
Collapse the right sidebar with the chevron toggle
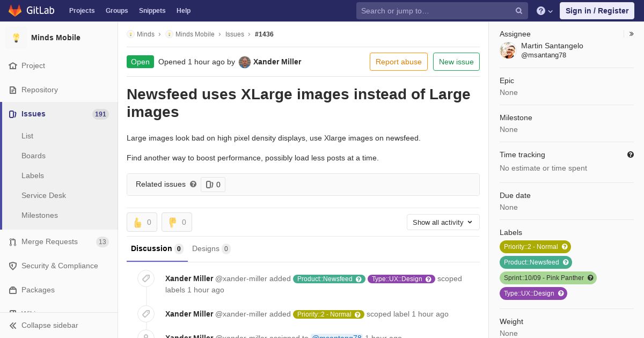[632, 34]
